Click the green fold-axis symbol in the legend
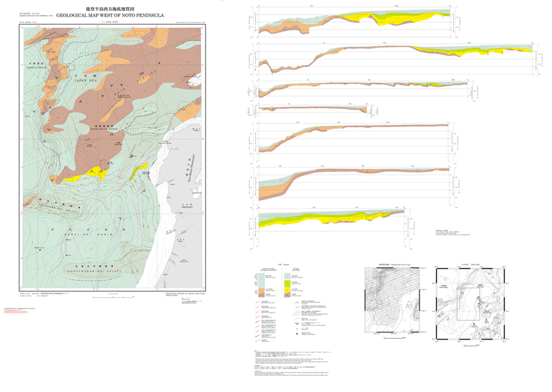The image size is (552, 392). (x=297, y=306)
